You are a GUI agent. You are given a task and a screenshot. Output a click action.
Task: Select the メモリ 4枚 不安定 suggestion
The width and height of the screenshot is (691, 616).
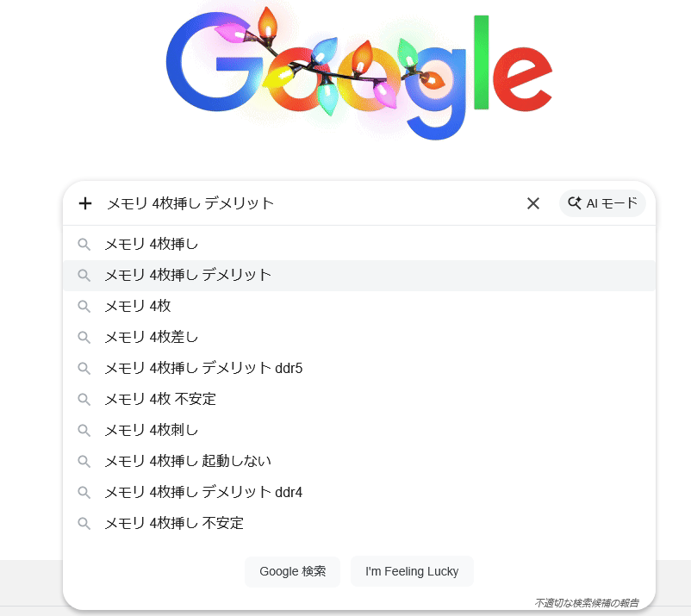pos(160,400)
